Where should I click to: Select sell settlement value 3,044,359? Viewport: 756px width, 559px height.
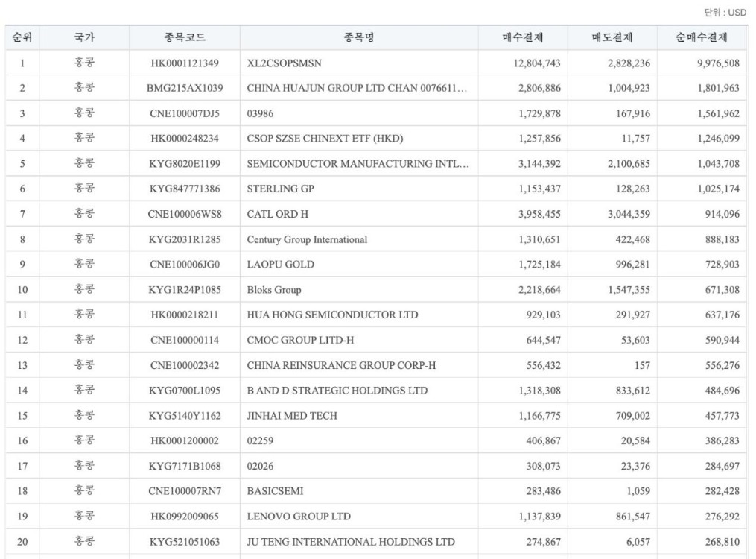[x=629, y=214]
